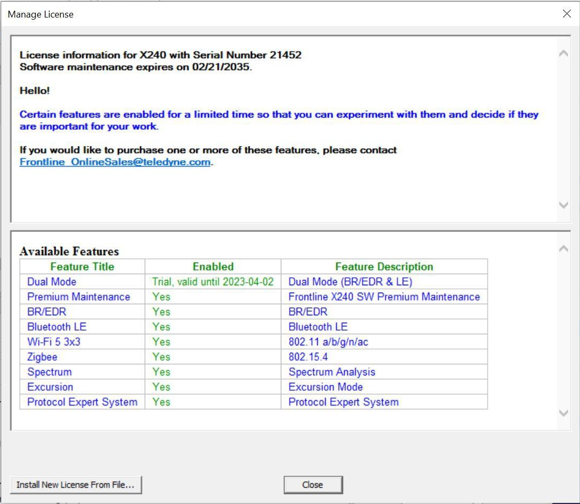
Task: Click the Dual Mode feature title cell
Action: [82, 281]
